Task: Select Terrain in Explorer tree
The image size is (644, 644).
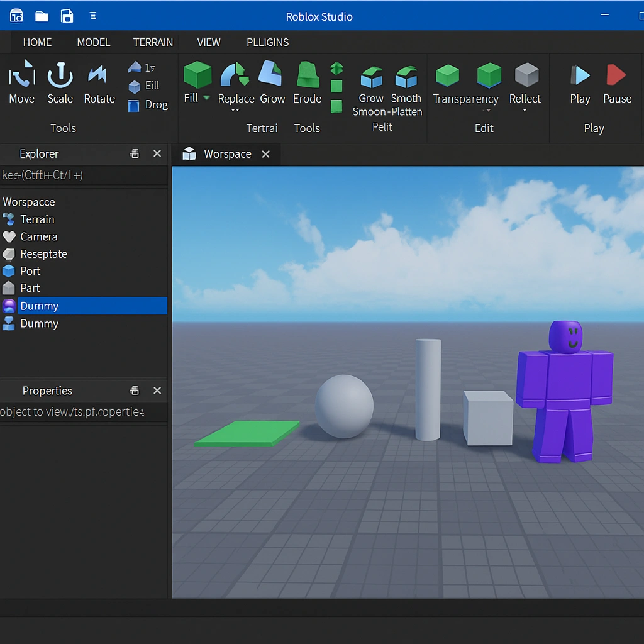Action: point(37,219)
